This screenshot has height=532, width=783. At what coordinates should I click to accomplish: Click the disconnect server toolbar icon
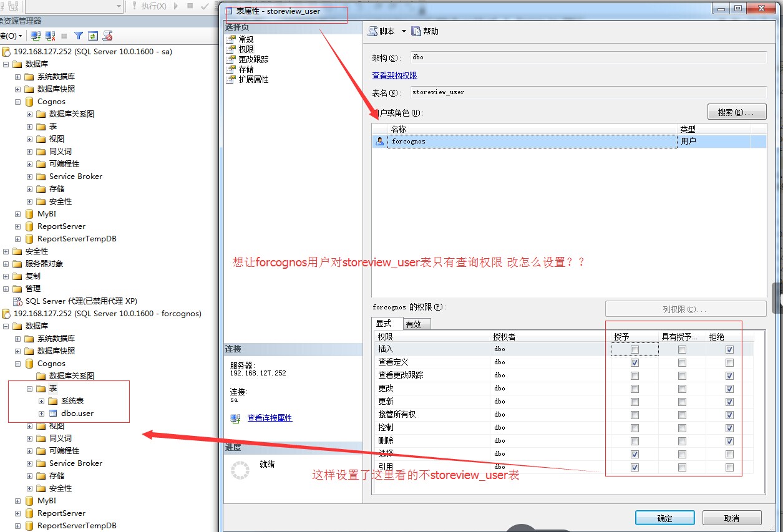coord(50,36)
